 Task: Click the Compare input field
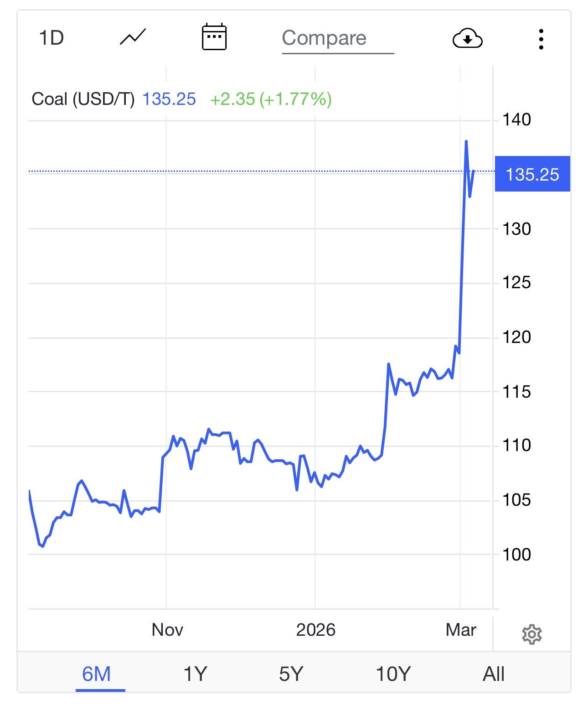point(337,38)
